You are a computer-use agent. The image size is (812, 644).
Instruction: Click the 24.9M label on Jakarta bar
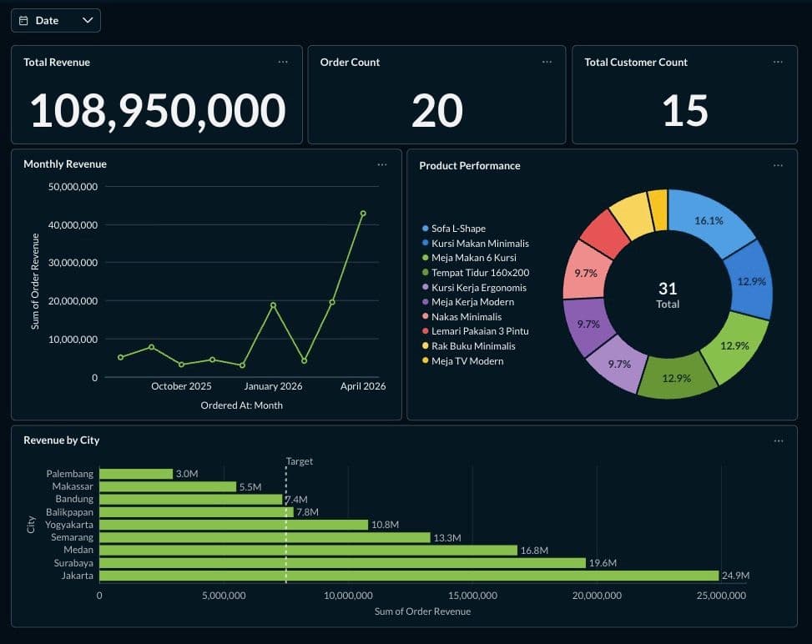(x=735, y=576)
